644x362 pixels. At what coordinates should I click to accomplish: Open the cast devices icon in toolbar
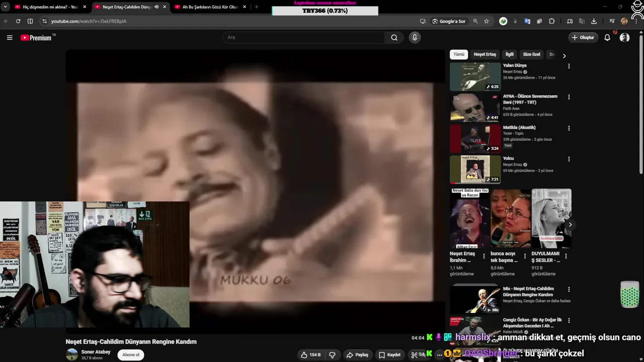[x=570, y=21]
